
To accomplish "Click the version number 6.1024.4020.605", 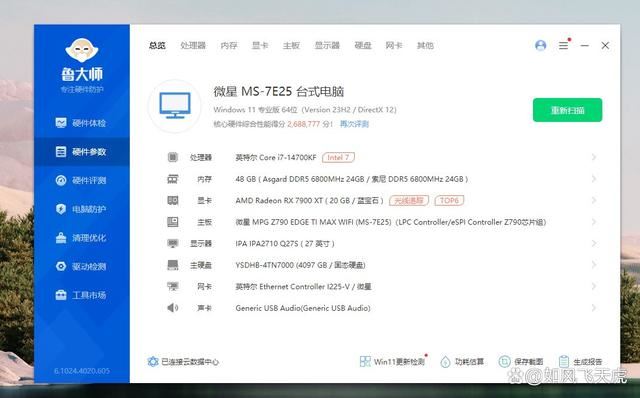I will (x=82, y=371).
